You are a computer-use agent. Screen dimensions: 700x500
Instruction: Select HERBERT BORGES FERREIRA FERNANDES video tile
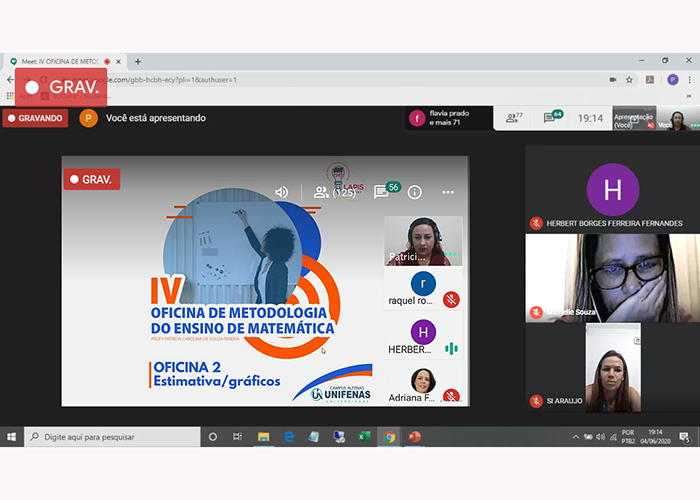click(x=612, y=189)
